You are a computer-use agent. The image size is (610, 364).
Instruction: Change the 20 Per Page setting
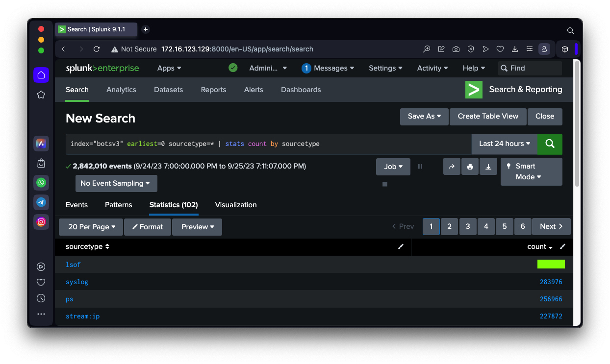point(91,227)
